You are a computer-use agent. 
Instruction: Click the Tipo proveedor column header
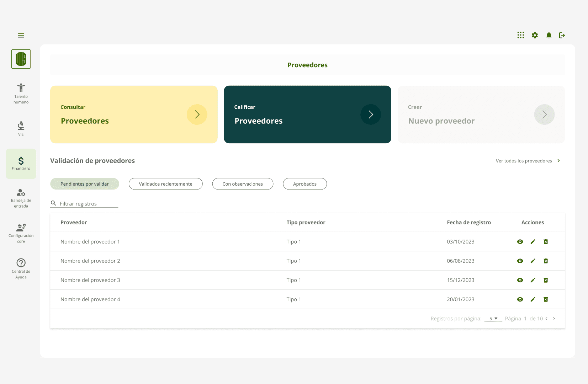(306, 223)
